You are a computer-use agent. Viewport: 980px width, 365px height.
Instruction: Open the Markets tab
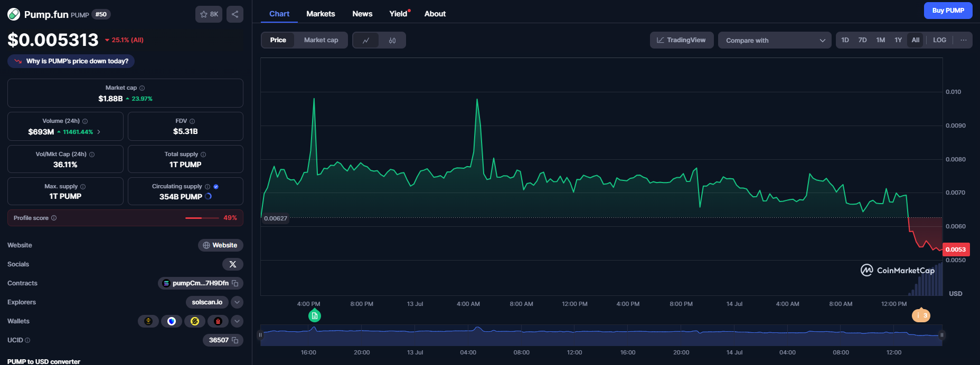coord(321,14)
